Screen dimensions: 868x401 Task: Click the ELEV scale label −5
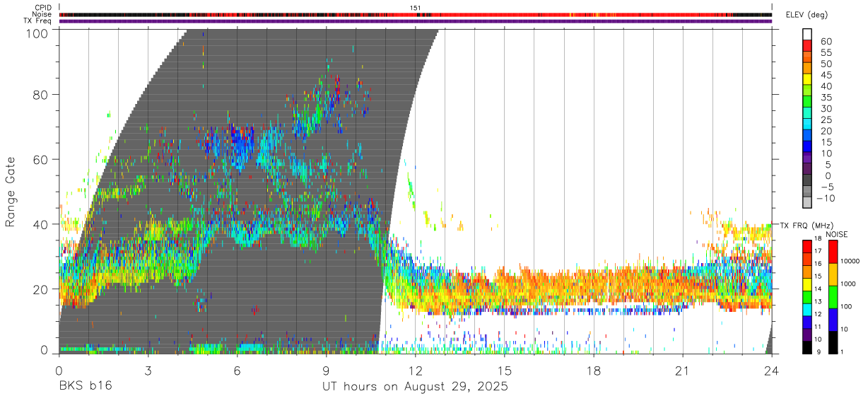point(826,187)
